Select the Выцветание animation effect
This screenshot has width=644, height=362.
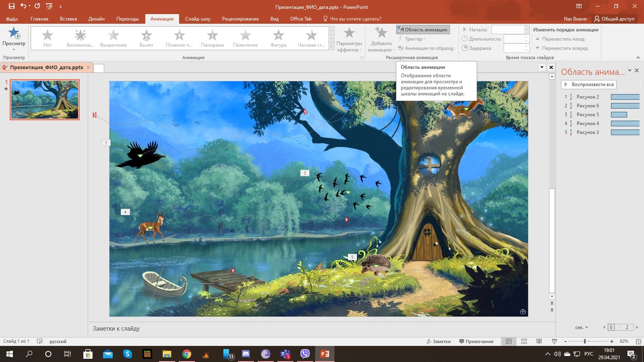[x=114, y=38]
